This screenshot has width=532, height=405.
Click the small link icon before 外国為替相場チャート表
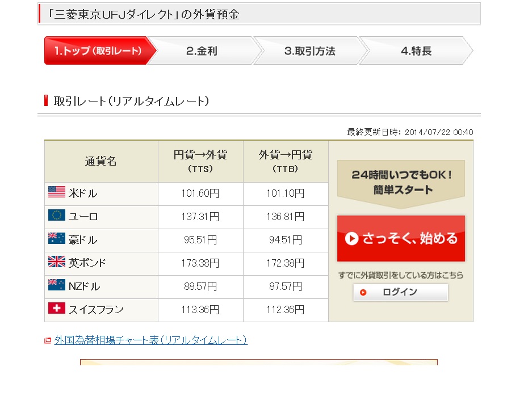pyautogui.click(x=48, y=340)
